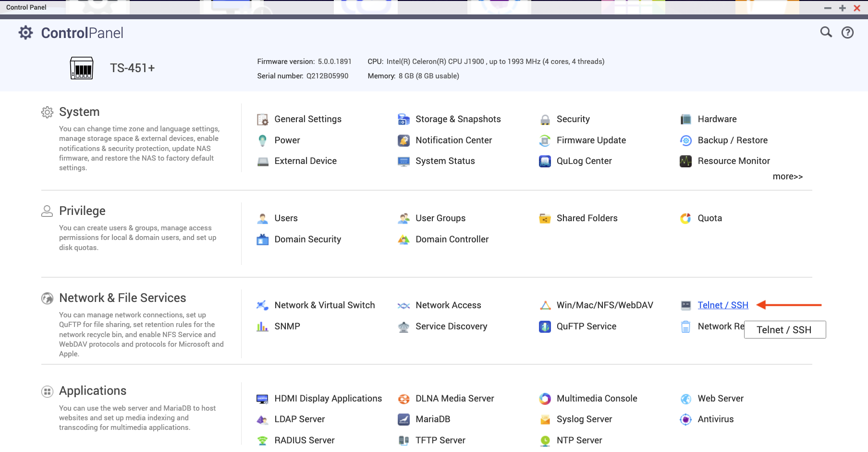The height and width of the screenshot is (452, 868).
Task: Open the Privilege category heading
Action: 82,211
